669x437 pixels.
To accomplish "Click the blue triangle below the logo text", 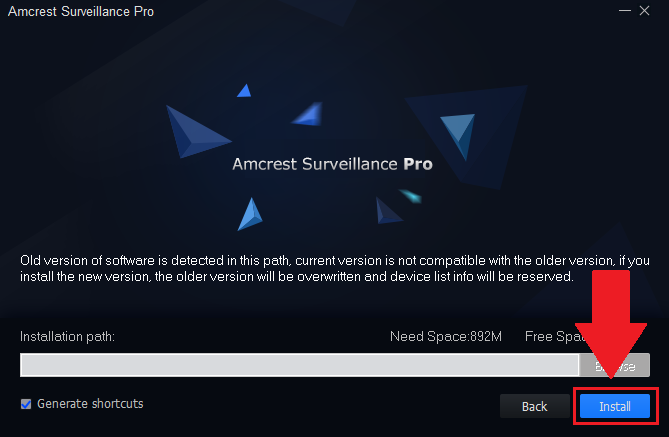I will click(249, 212).
